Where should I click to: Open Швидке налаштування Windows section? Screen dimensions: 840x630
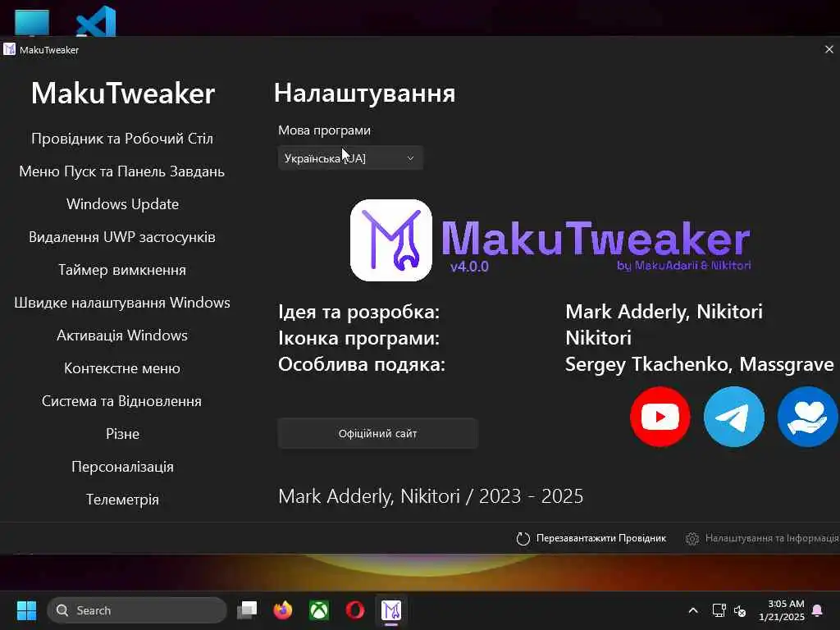pos(122,303)
